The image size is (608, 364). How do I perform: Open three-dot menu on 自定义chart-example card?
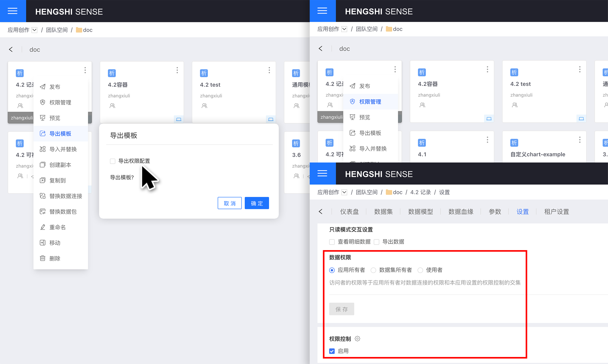click(580, 140)
